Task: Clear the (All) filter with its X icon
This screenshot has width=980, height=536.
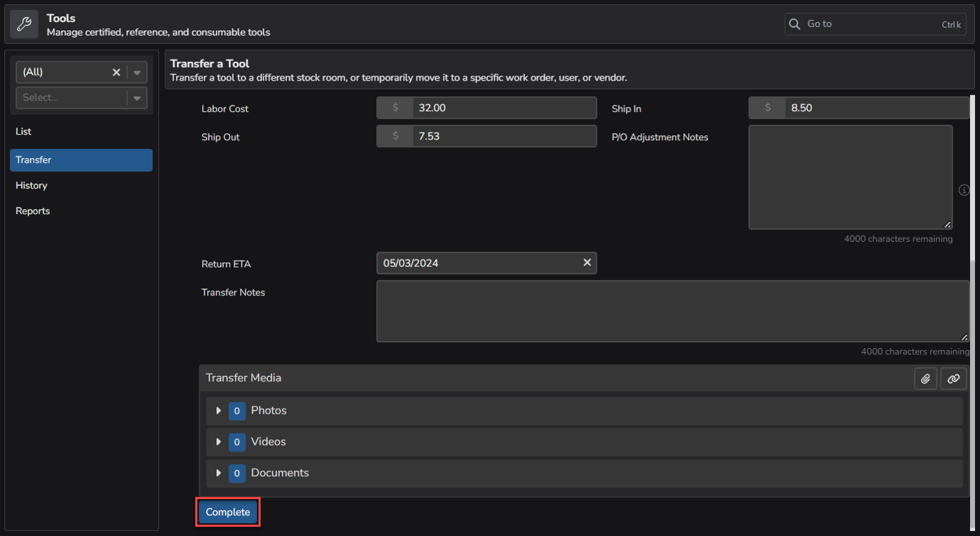Action: tap(116, 71)
